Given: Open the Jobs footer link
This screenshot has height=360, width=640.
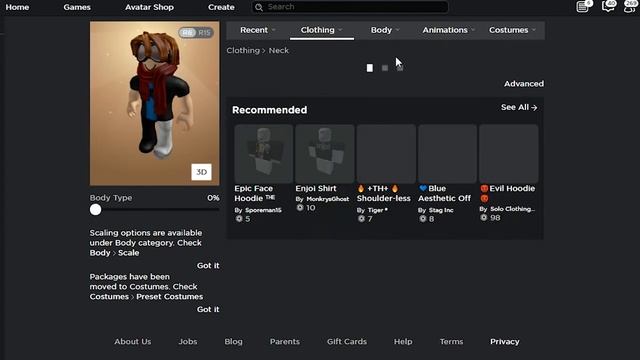Looking at the screenshot, I should tap(188, 342).
